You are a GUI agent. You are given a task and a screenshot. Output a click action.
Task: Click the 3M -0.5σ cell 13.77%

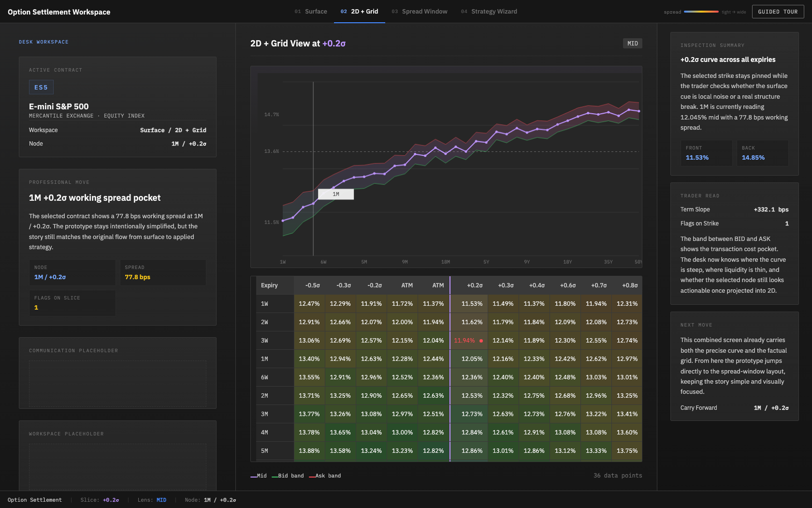pos(309,414)
